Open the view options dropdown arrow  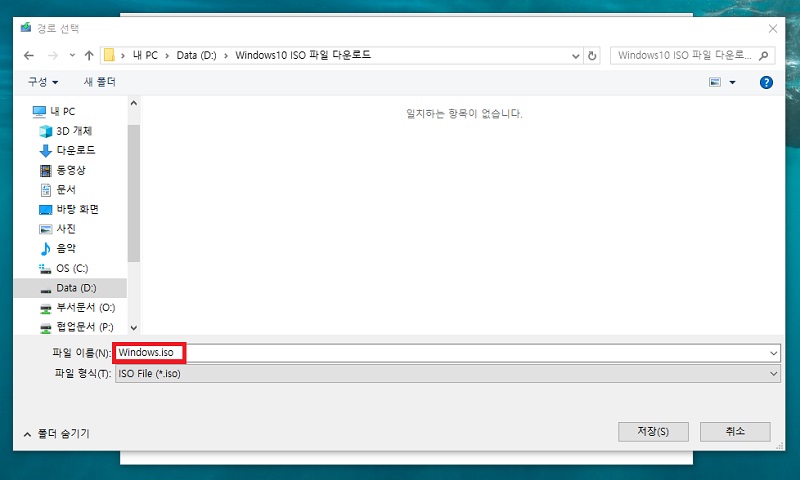[732, 82]
